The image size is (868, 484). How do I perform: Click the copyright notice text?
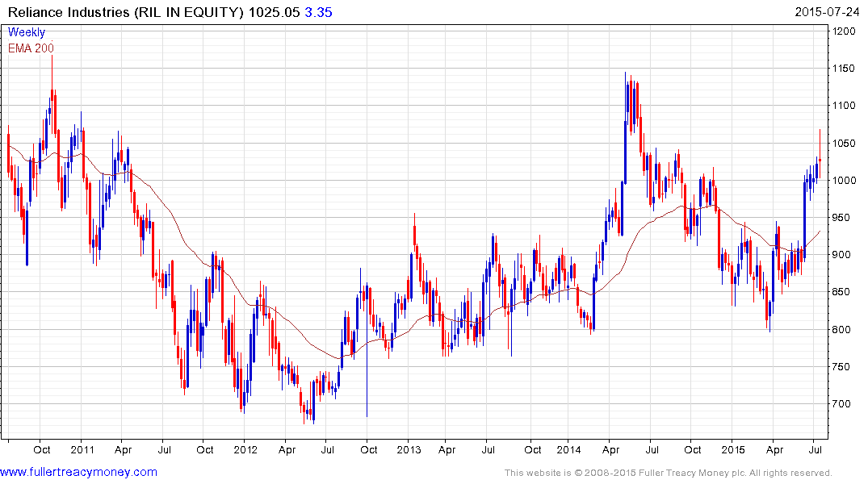tap(669, 473)
